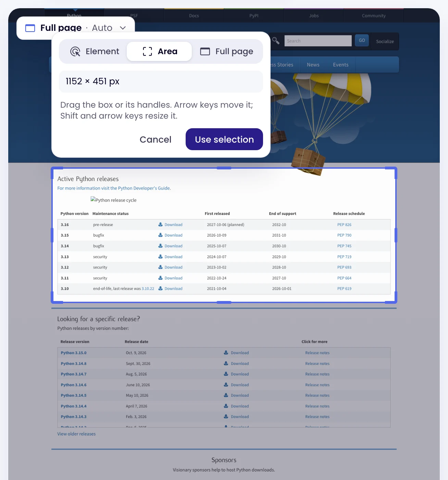Click download icon for Python 3.14.4

click(226, 406)
